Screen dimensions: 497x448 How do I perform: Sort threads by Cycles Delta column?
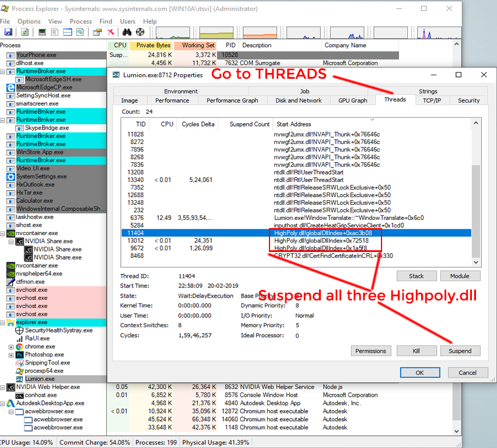coord(198,124)
